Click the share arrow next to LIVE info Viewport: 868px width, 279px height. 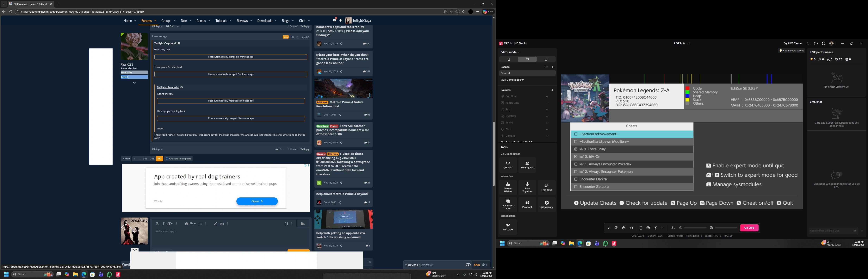click(689, 43)
